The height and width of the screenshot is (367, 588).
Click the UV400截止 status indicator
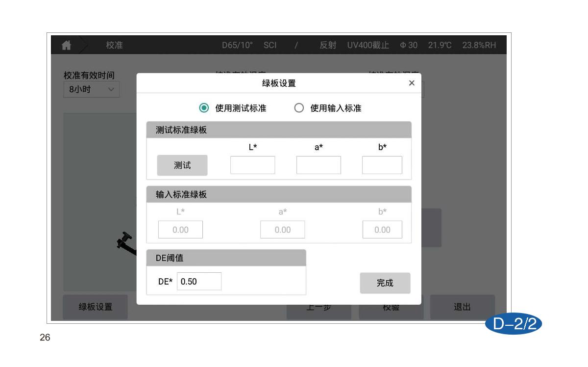(368, 45)
